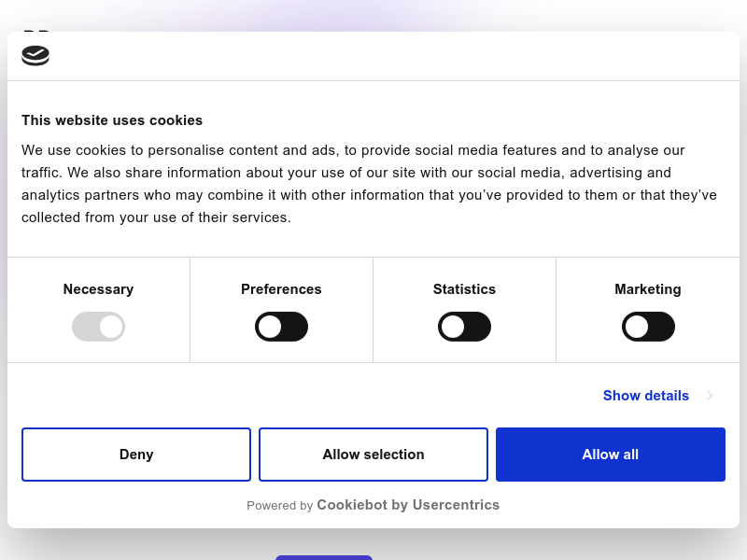Click the cookie description paragraph text
This screenshot has width=747, height=560.
369,184
